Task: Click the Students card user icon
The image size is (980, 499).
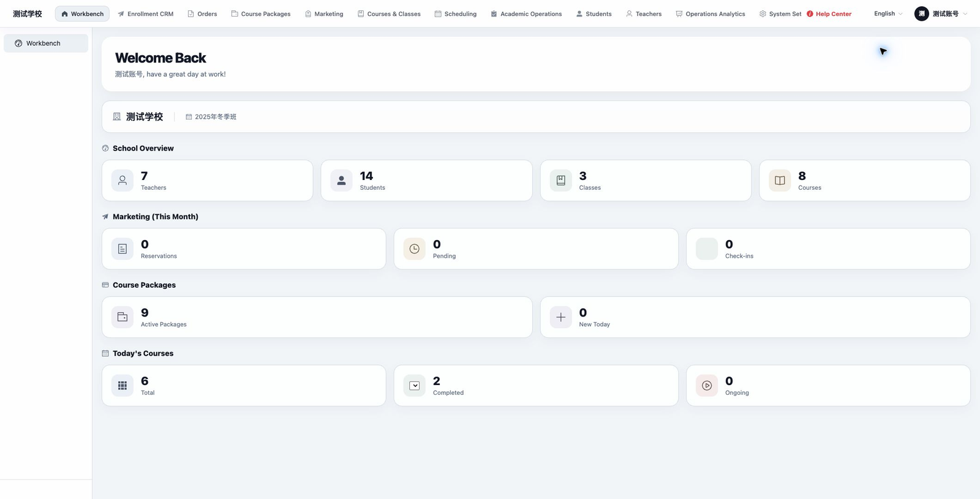Action: (x=341, y=180)
